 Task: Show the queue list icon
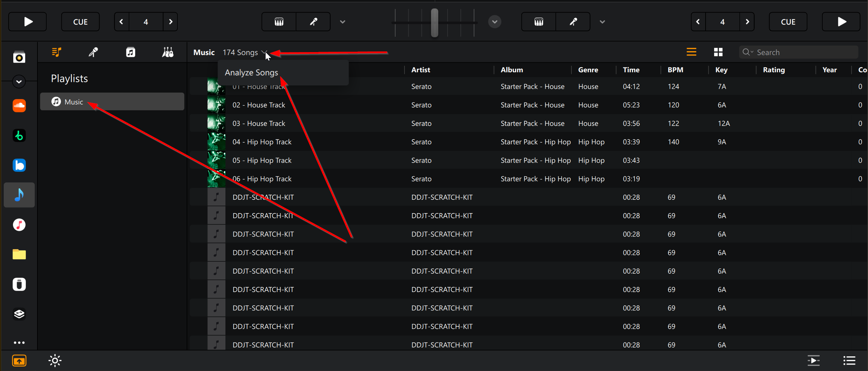pos(849,360)
